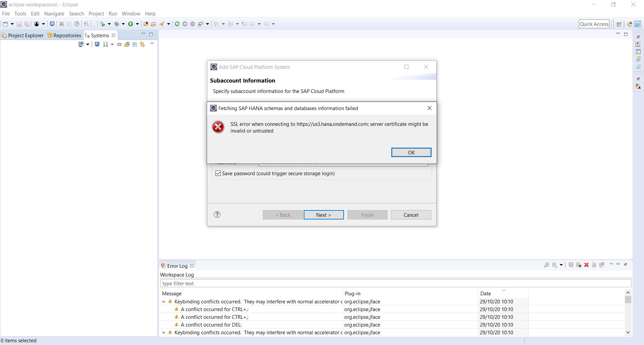Click the Error Log type filter text field
Screen dimensions: 644x345
(396, 283)
